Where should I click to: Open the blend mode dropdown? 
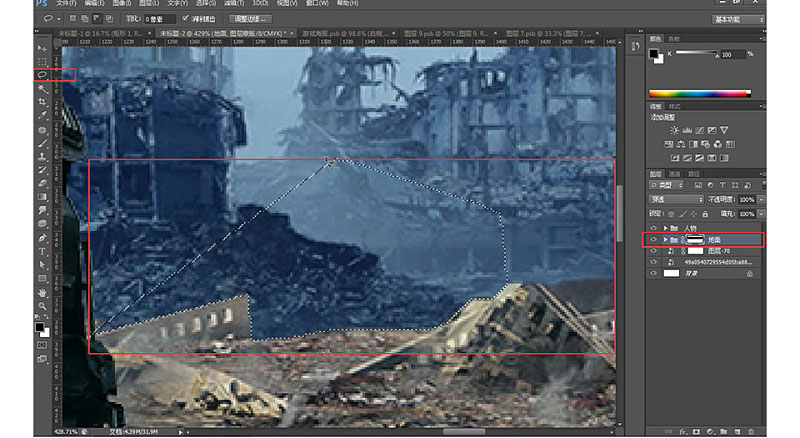pos(676,199)
